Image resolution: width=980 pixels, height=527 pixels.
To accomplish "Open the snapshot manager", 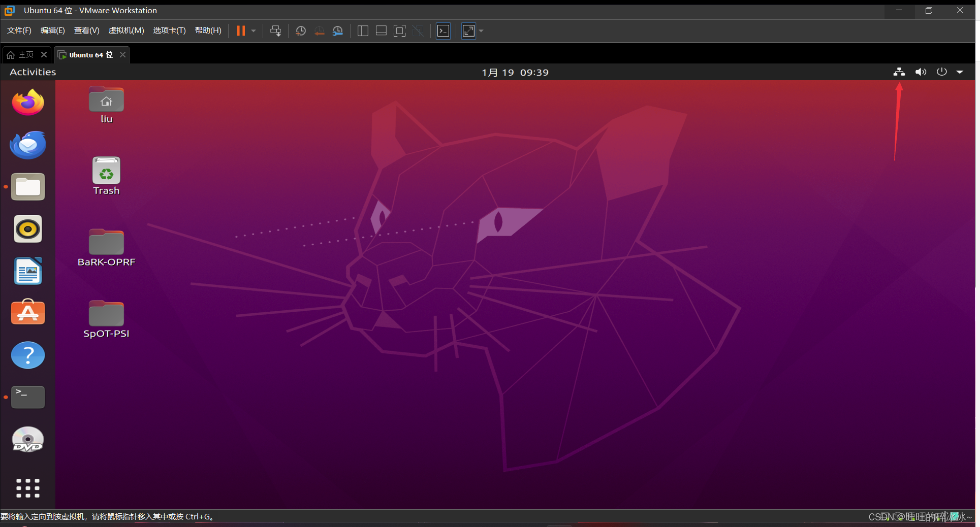I will (338, 31).
